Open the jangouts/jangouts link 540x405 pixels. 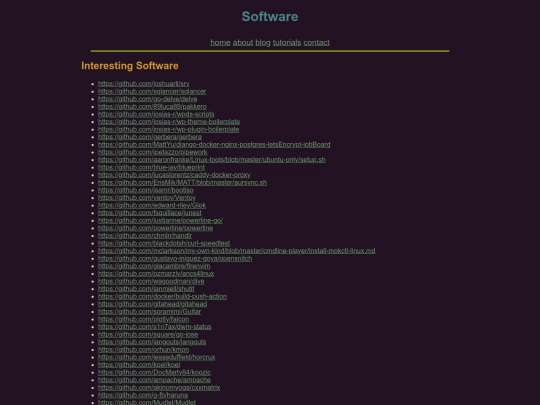pos(152,342)
